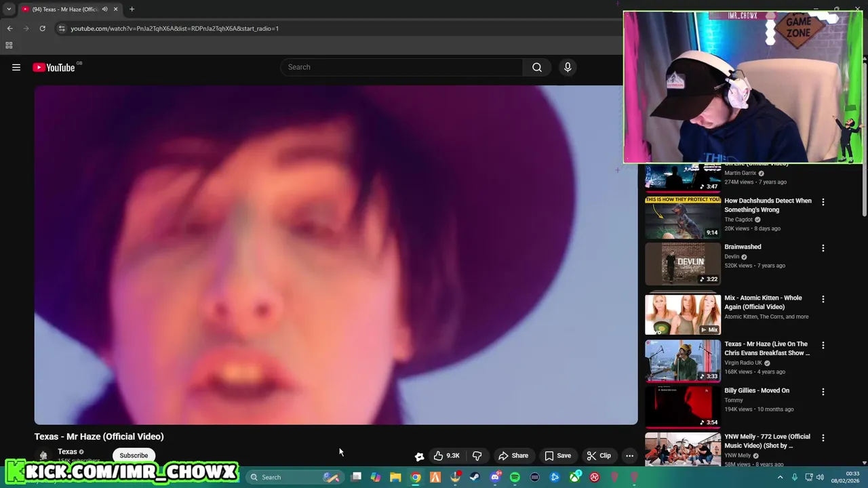Open Spotify from the taskbar

(515, 477)
